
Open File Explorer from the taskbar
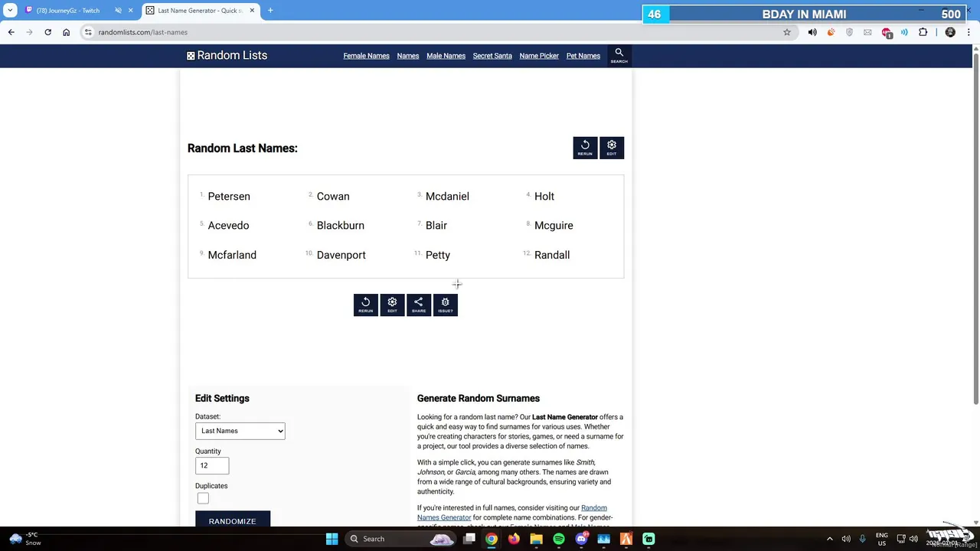[x=537, y=539]
